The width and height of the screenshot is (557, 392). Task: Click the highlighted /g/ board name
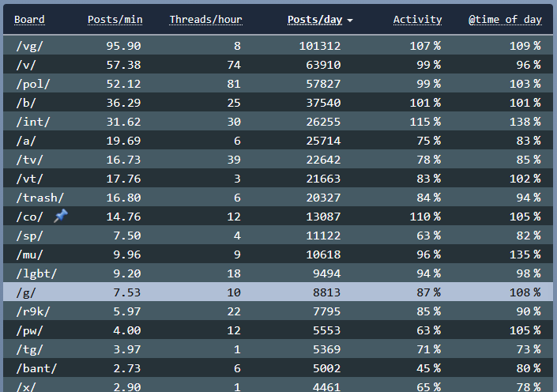[x=25, y=293]
